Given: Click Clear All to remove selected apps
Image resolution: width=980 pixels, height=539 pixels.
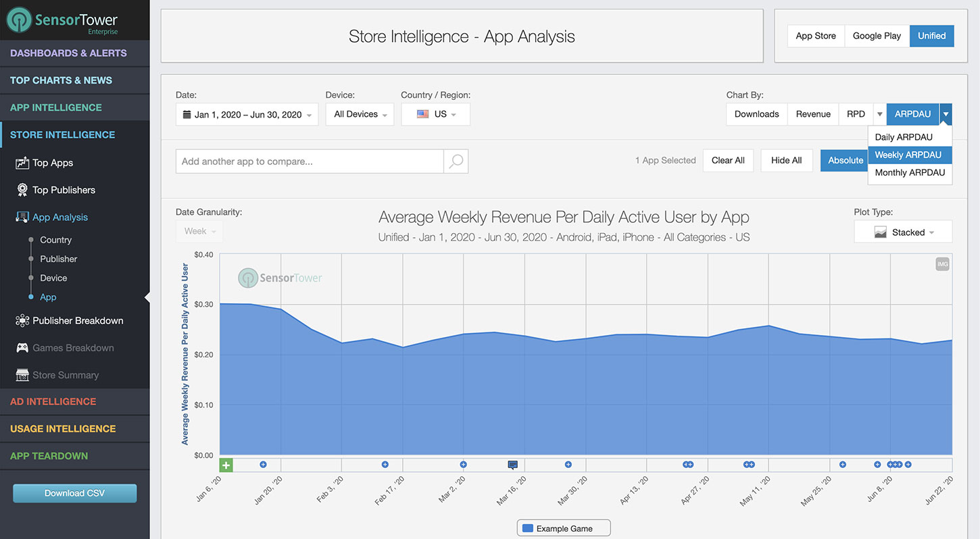Looking at the screenshot, I should [728, 160].
